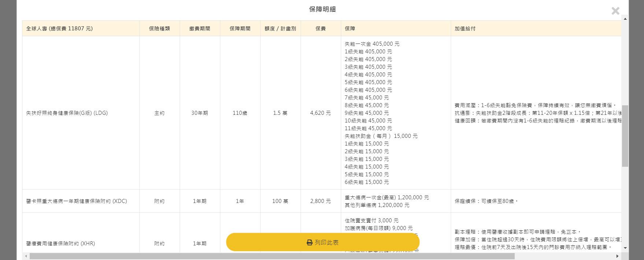Click 其他列舉傷病 1,200,000 元 line
The height and width of the screenshot is (260, 644).
(377, 205)
